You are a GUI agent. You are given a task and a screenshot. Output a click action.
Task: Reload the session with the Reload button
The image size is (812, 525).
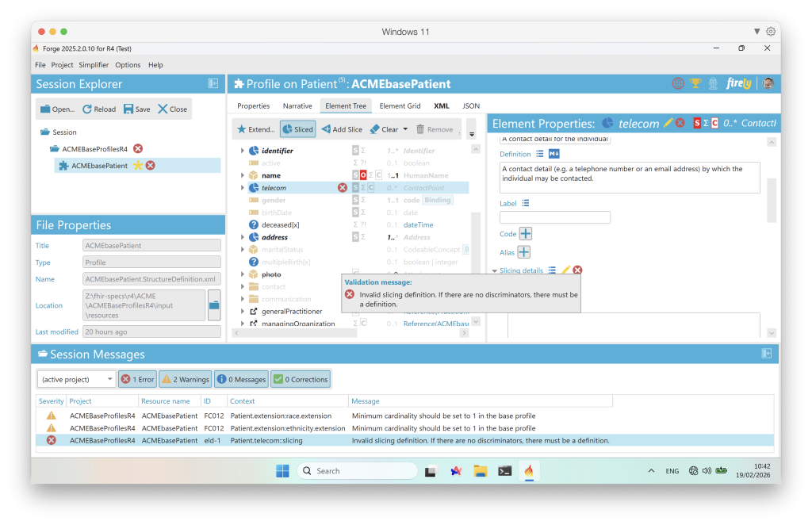(99, 109)
